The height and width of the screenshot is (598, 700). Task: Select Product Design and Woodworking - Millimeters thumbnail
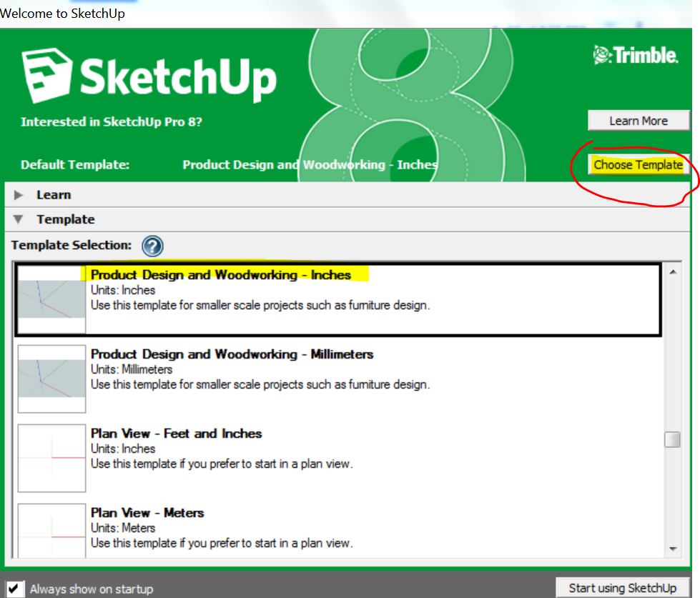pyautogui.click(x=51, y=379)
